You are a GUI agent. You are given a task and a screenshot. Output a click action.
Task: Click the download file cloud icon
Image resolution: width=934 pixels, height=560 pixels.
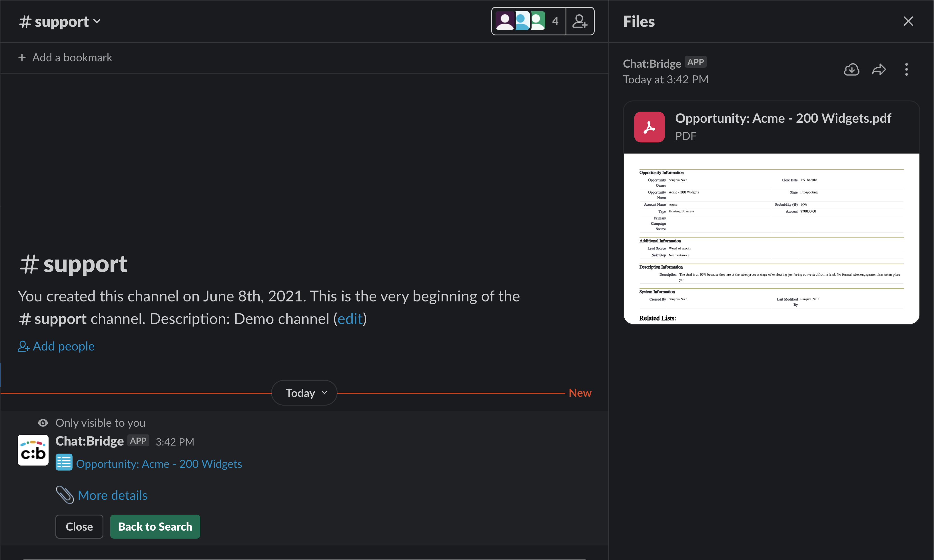point(851,69)
